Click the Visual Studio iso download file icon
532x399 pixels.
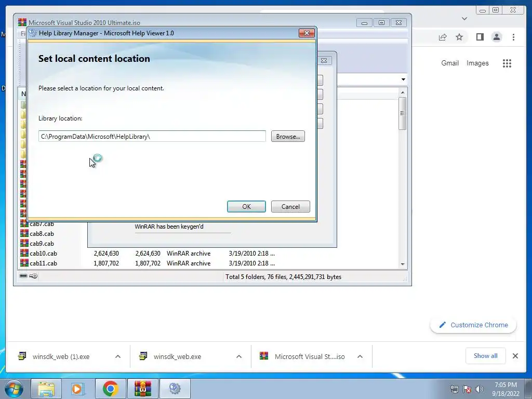264,356
